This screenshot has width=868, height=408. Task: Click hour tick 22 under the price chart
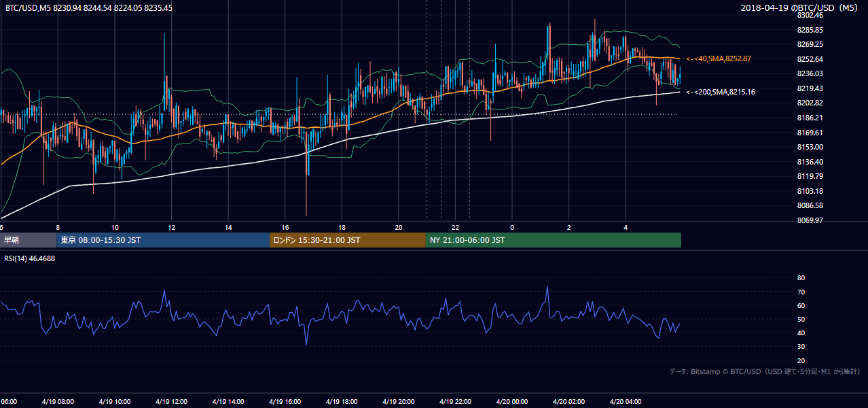coord(456,228)
